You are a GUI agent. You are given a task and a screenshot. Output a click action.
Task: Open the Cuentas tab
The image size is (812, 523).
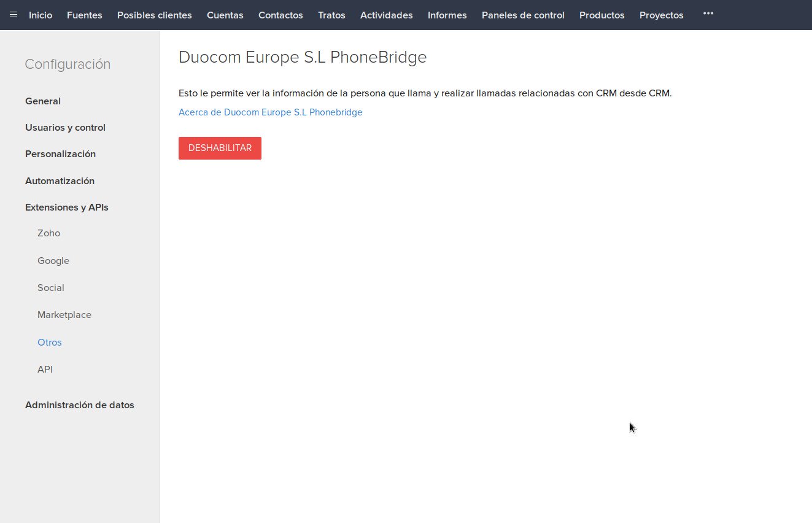225,15
